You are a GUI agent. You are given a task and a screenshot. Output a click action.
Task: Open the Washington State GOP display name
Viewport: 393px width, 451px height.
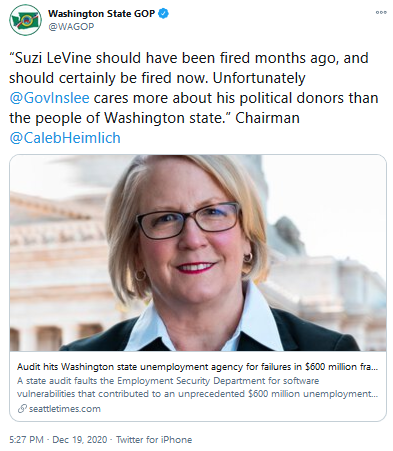101,14
